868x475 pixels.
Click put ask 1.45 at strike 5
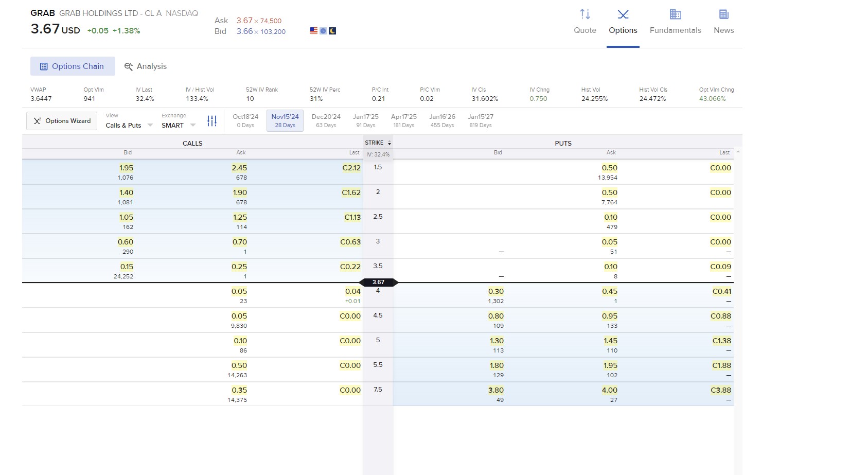coord(611,341)
